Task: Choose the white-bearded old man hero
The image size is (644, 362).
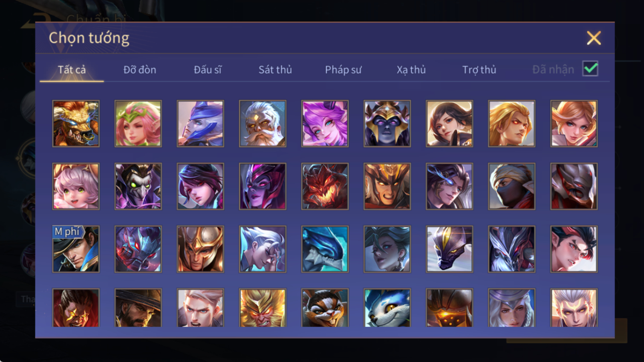Action: point(263,124)
